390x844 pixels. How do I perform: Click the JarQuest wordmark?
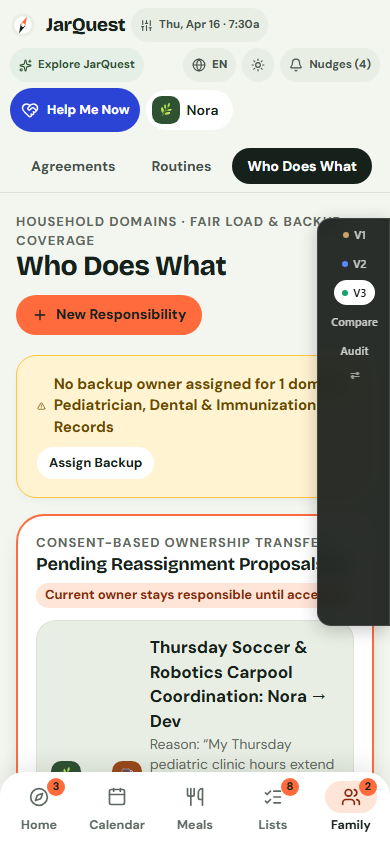pos(85,25)
